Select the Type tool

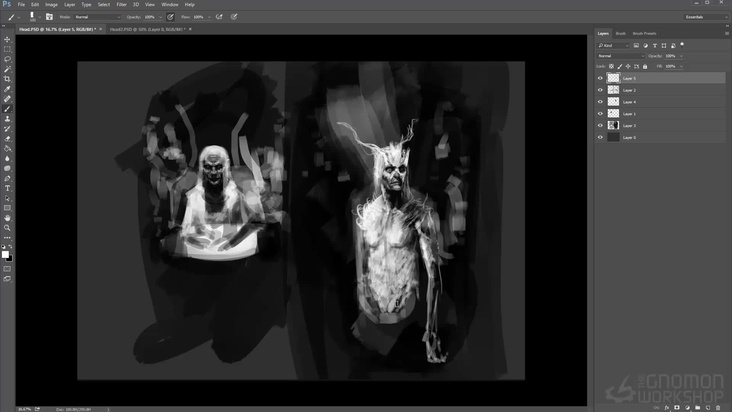click(x=7, y=188)
